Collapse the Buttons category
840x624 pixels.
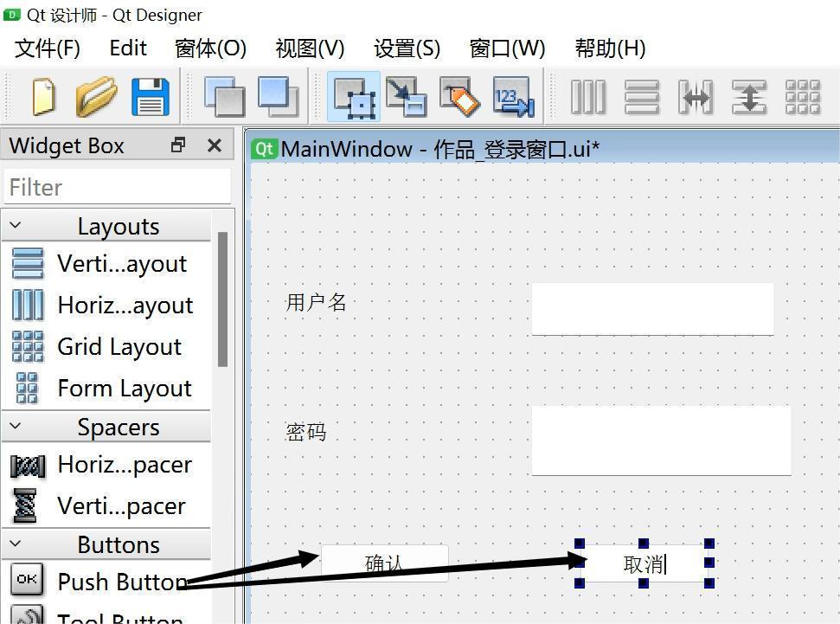pos(16,544)
